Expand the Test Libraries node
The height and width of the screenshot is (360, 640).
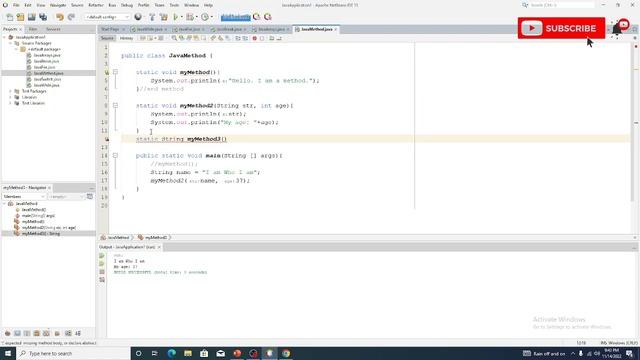point(11,103)
